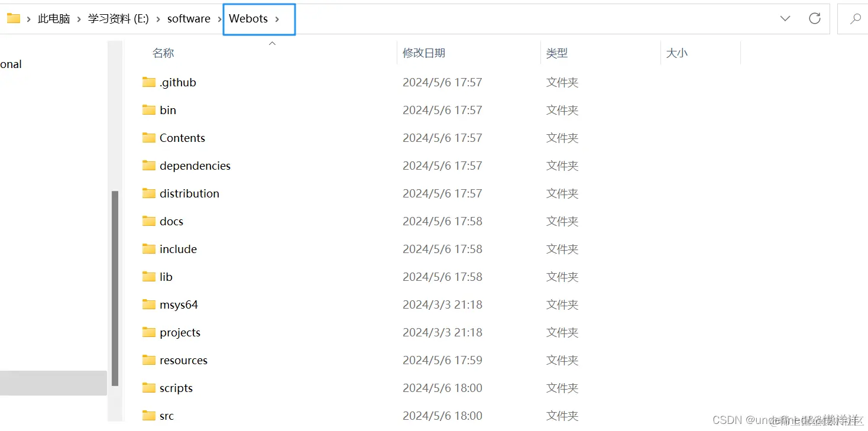Go to 学习资料 (E:) in the breadcrumb
This screenshot has width=868, height=431.
[118, 19]
